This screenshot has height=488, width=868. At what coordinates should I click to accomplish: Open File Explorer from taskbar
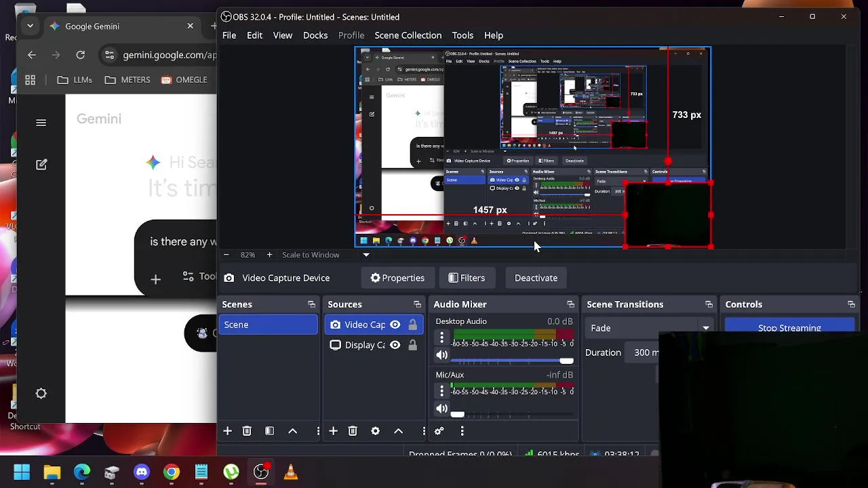coord(52,472)
